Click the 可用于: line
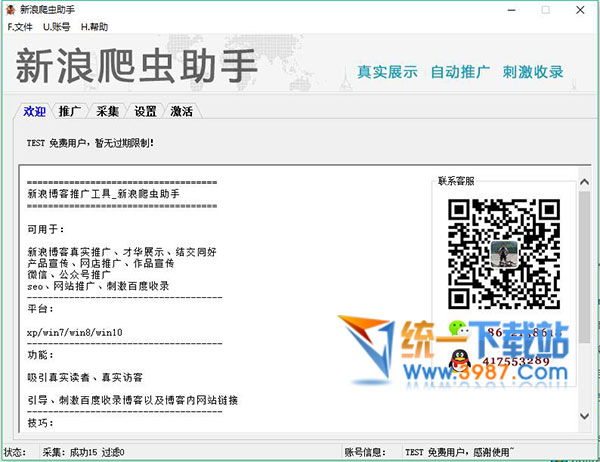This screenshot has height=462, width=600. coord(46,229)
